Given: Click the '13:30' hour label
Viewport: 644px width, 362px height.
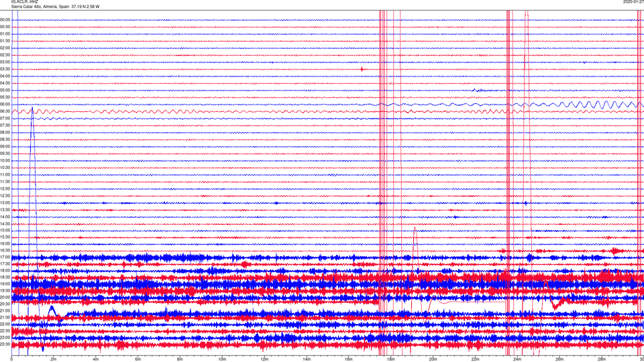Looking at the screenshot, I should pyautogui.click(x=5, y=210).
